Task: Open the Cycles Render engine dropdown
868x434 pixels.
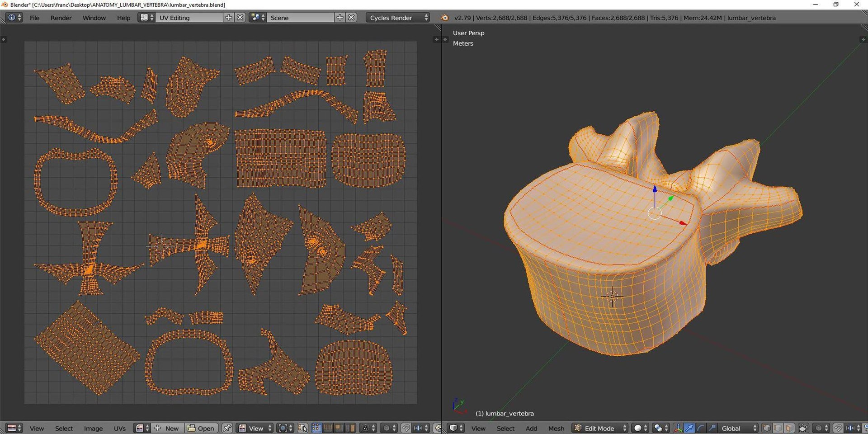Action: tap(398, 18)
